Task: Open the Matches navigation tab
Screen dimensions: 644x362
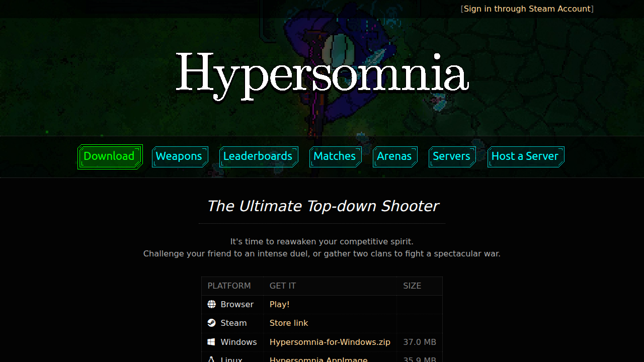Action: [335, 156]
